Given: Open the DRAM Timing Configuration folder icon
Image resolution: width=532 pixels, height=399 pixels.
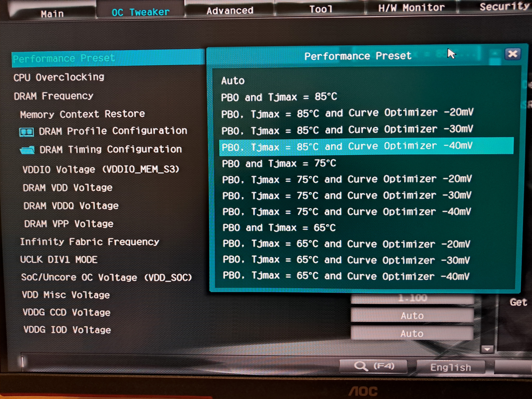Looking at the screenshot, I should [27, 150].
